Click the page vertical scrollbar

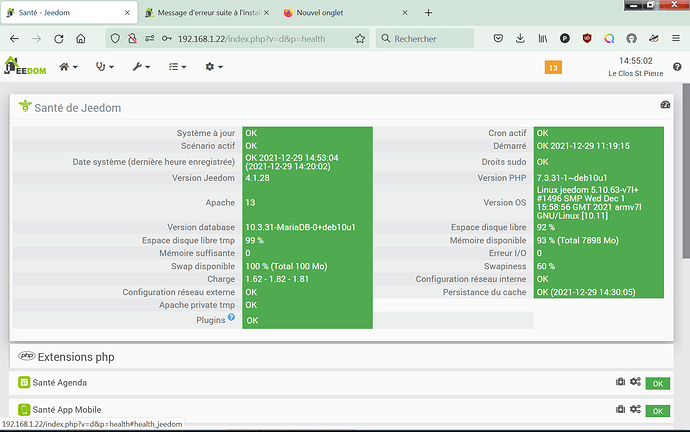686,171
